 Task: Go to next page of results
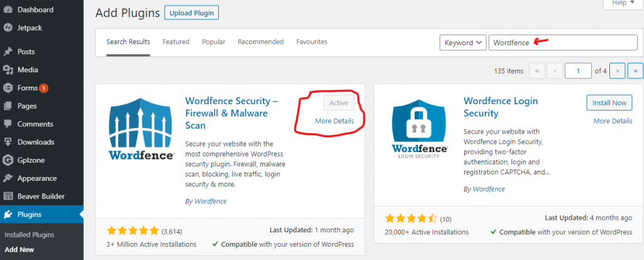point(617,71)
